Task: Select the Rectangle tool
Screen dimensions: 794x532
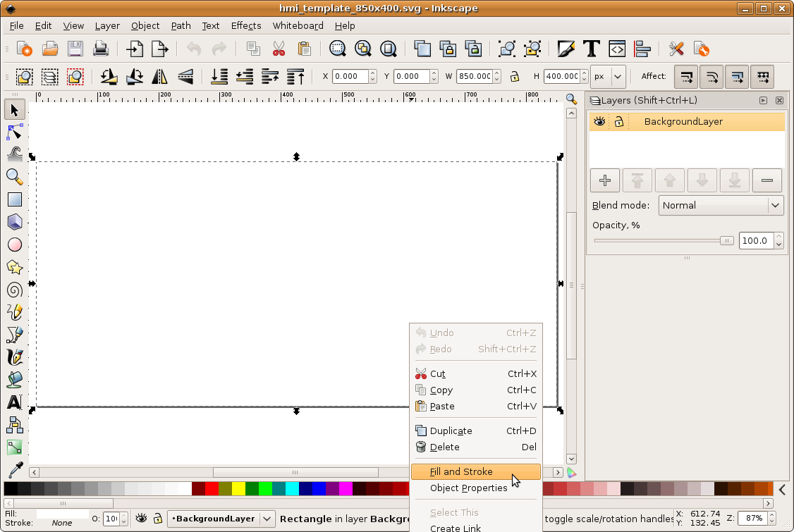Action: 15,199
